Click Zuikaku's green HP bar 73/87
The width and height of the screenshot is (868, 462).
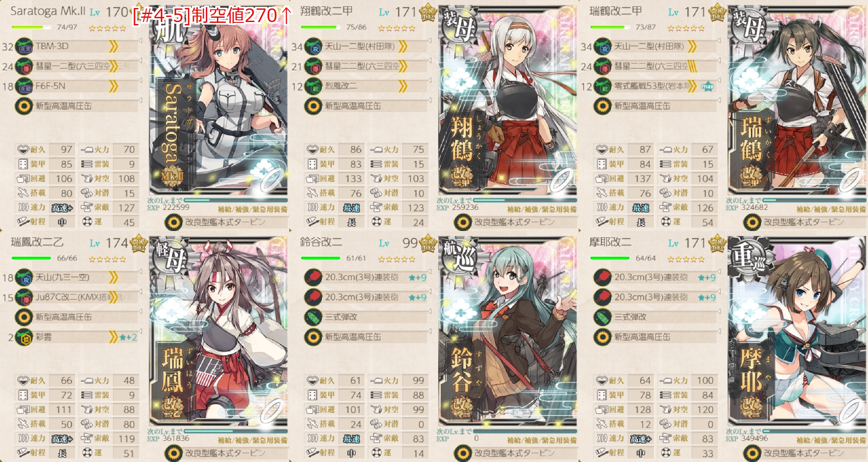click(607, 27)
